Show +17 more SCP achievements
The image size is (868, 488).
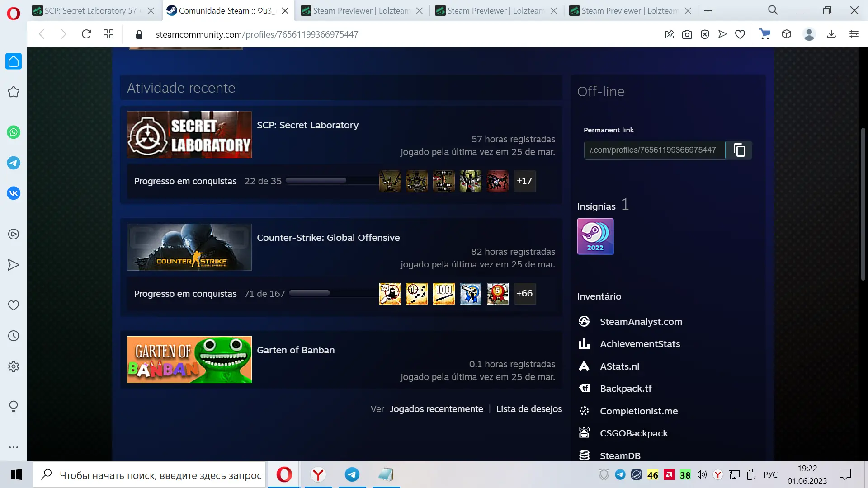pos(524,181)
